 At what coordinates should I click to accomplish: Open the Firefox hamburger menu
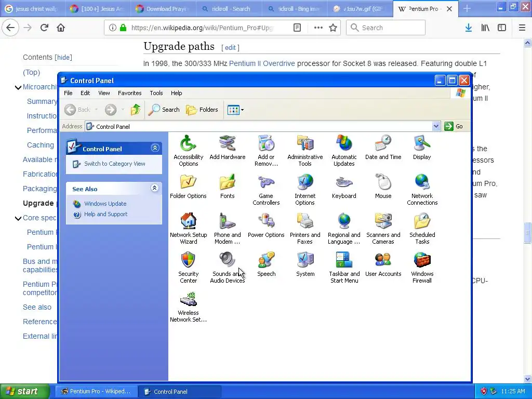coord(522,28)
